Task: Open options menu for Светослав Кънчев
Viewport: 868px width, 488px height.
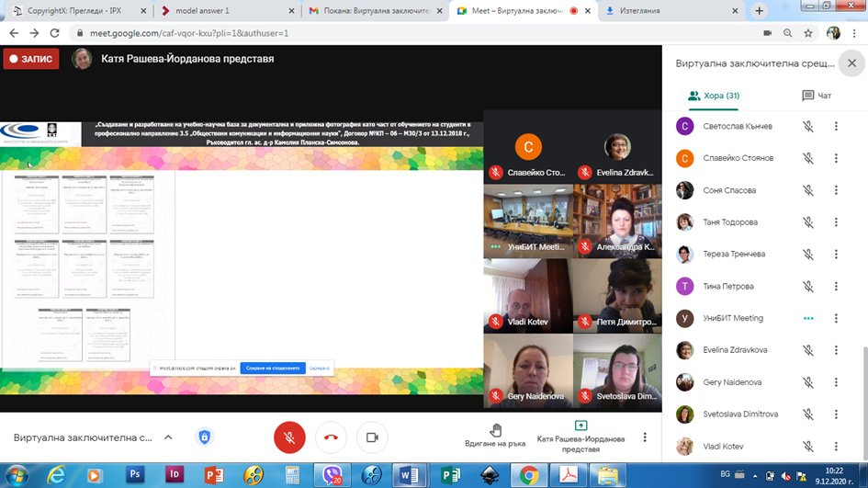Action: (x=836, y=127)
